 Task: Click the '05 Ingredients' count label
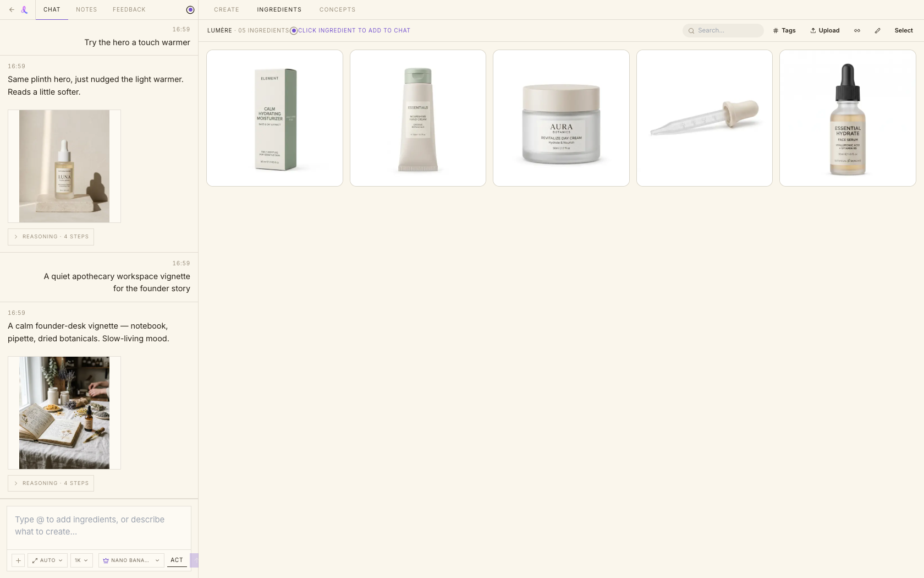click(263, 31)
